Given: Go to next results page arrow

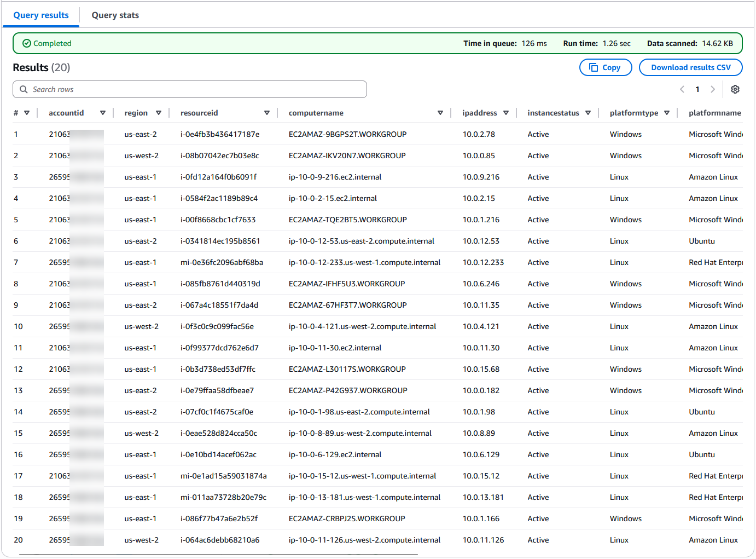Looking at the screenshot, I should (x=712, y=89).
